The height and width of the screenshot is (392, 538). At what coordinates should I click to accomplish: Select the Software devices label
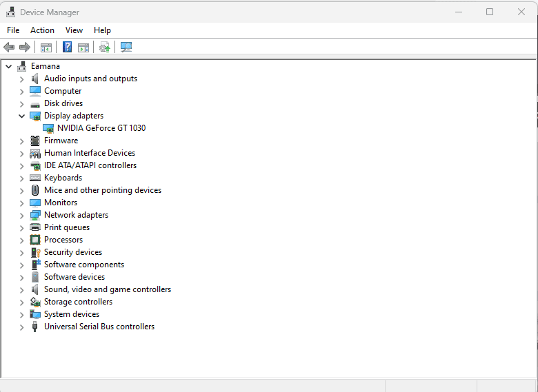(x=74, y=277)
